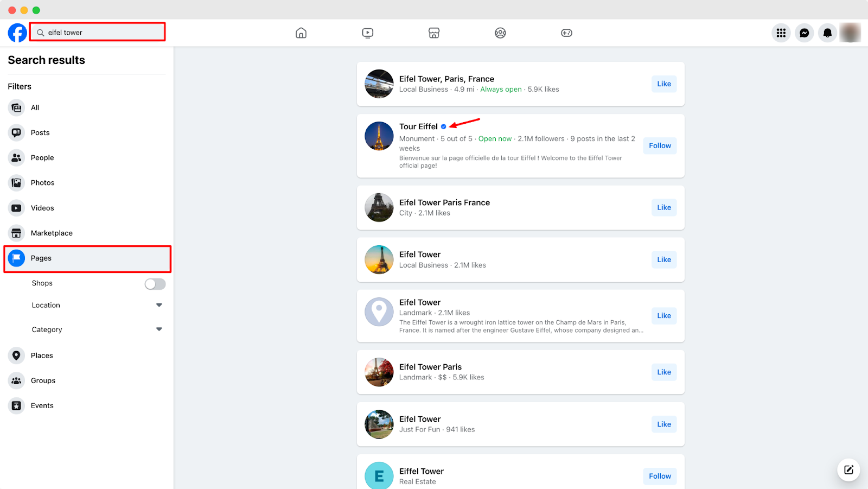The height and width of the screenshot is (489, 868).
Task: Open the Groups icon in top navigation
Action: point(500,33)
